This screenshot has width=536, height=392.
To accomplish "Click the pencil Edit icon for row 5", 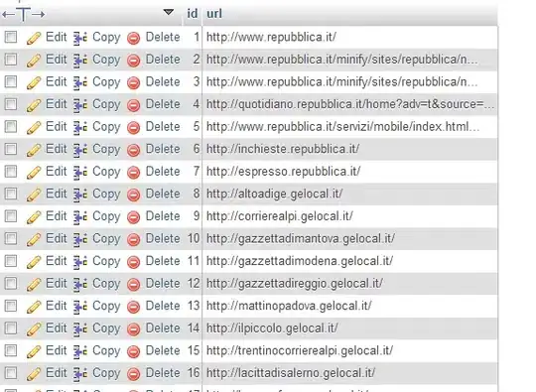I will pyautogui.click(x=34, y=127).
